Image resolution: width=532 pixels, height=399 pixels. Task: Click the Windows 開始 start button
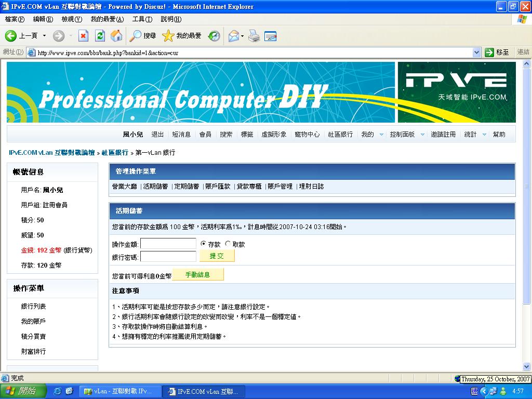(x=21, y=391)
